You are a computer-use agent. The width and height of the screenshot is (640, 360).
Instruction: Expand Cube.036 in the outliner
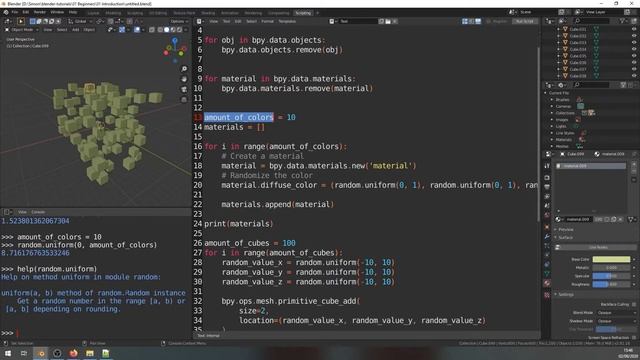[558, 62]
